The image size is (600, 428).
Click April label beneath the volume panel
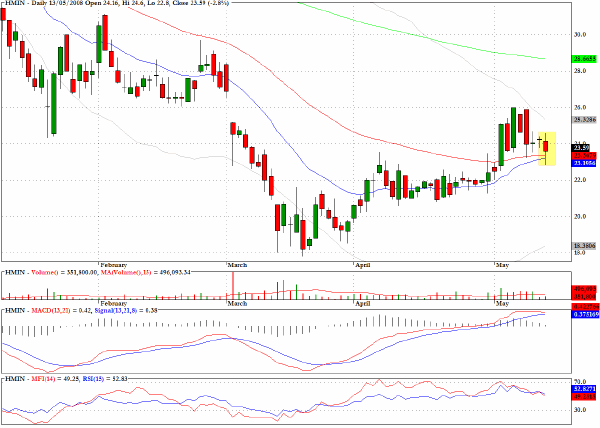tap(362, 303)
